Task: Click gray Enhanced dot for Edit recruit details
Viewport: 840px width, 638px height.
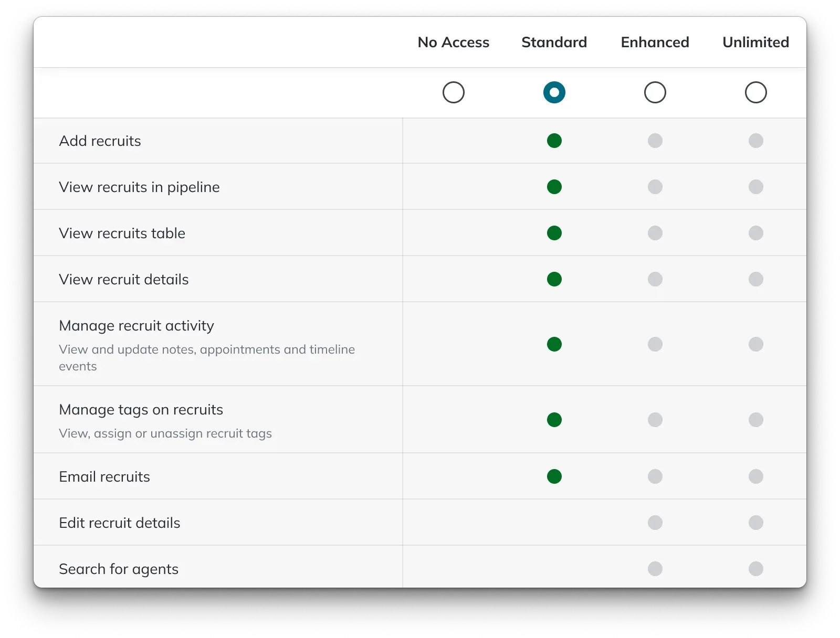Action: [655, 523]
